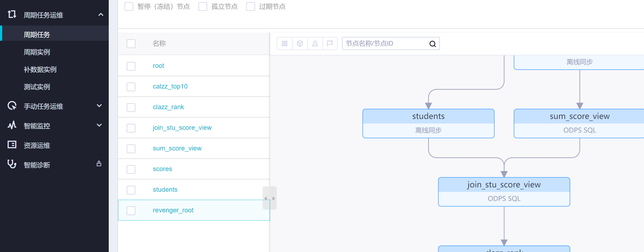This screenshot has width=644, height=252.
Task: Select the join_stu_score_view node in the graph
Action: pyautogui.click(x=504, y=192)
